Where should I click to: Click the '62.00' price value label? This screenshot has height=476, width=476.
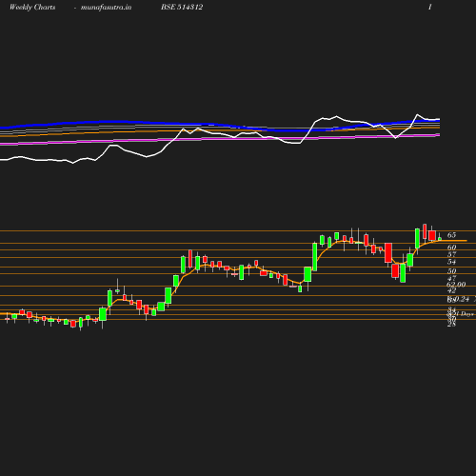coord(456,285)
